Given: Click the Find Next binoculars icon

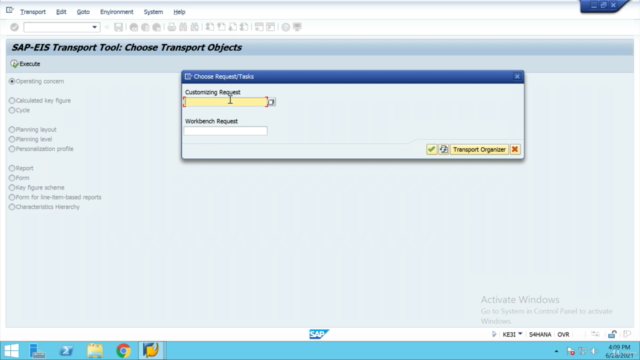Looking at the screenshot, I should click(195, 27).
